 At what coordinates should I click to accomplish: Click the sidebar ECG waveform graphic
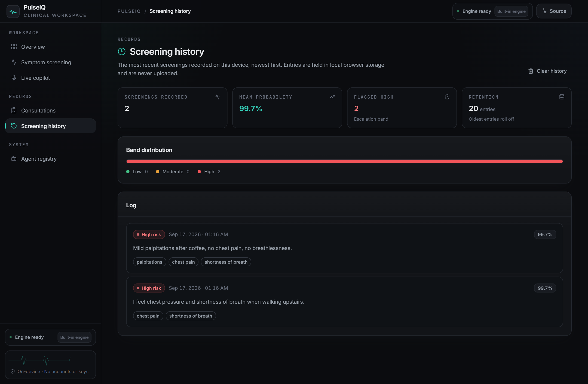pyautogui.click(x=39, y=361)
